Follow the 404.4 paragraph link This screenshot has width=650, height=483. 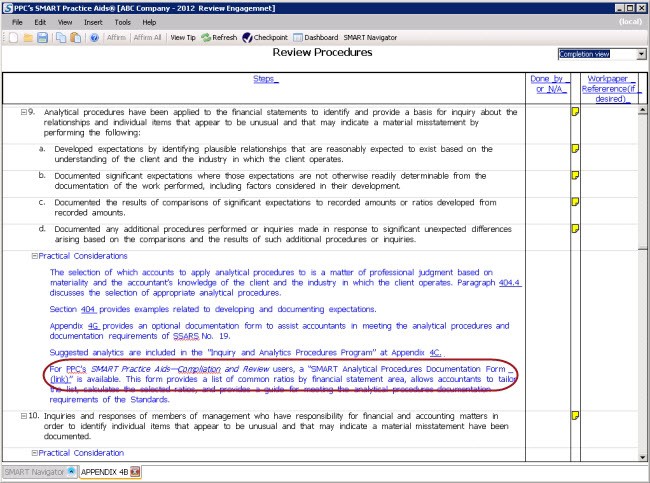(x=510, y=284)
